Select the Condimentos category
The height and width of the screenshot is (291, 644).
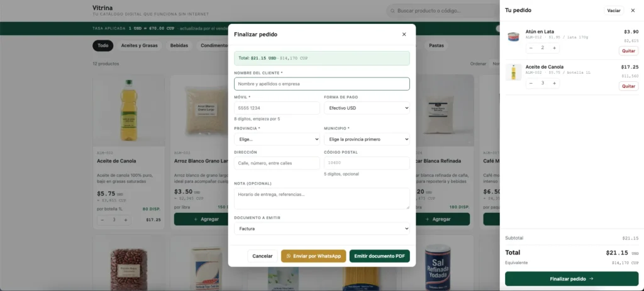click(x=213, y=46)
